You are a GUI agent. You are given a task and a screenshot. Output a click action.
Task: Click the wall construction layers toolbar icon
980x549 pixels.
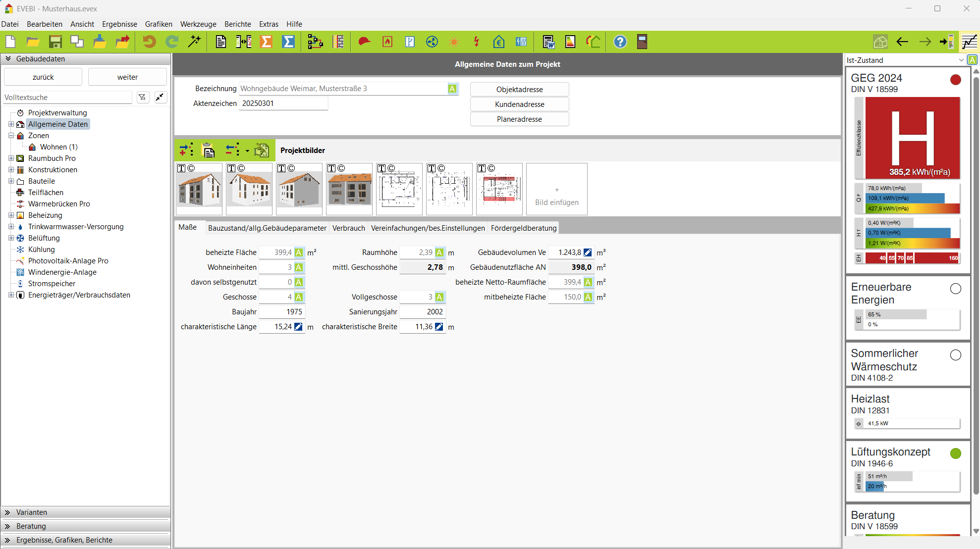pos(338,42)
